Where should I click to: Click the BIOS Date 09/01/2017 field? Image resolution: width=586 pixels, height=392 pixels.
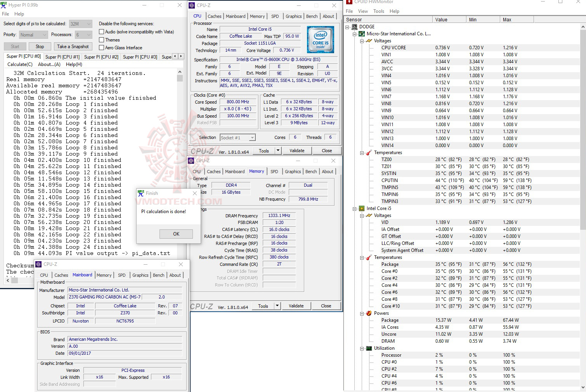point(125,353)
